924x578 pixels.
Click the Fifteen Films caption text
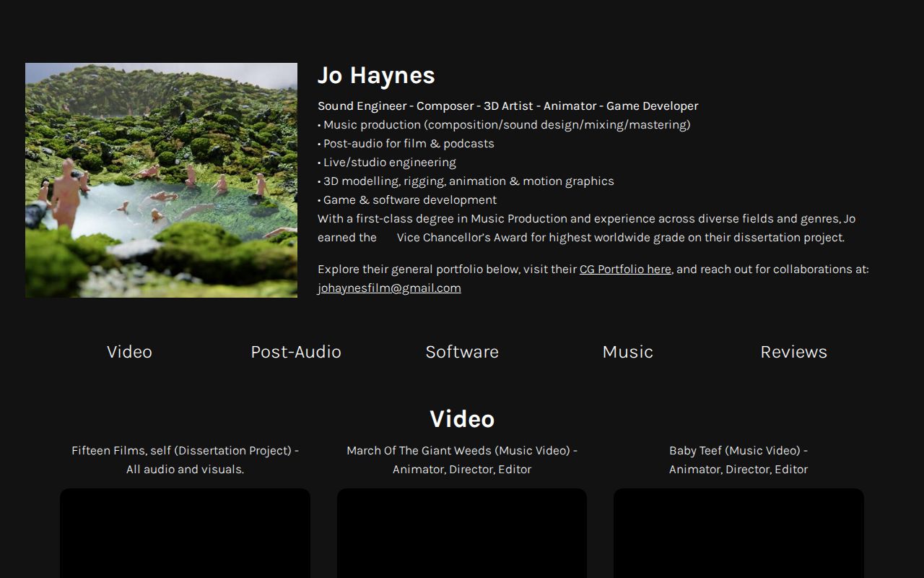tap(185, 460)
